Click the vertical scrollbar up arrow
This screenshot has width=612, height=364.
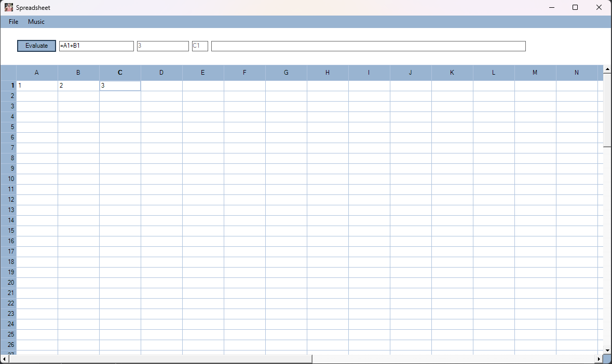click(607, 69)
